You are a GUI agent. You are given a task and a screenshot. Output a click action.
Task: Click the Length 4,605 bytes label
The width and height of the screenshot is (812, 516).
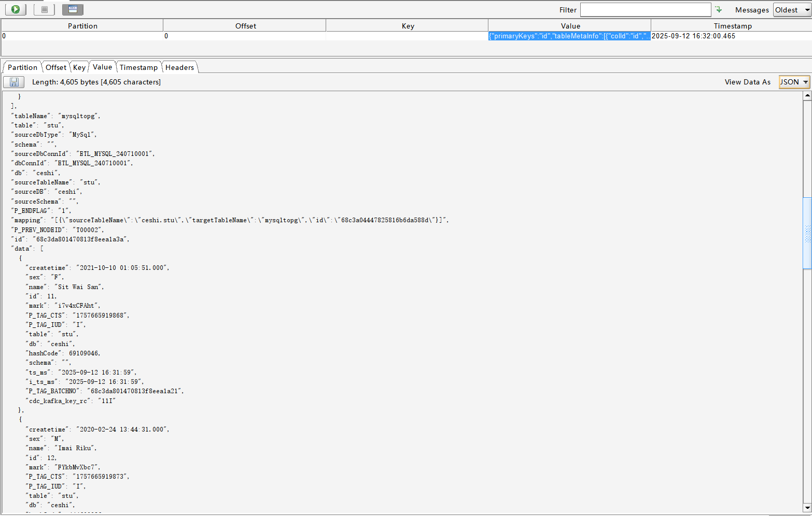[x=96, y=82]
